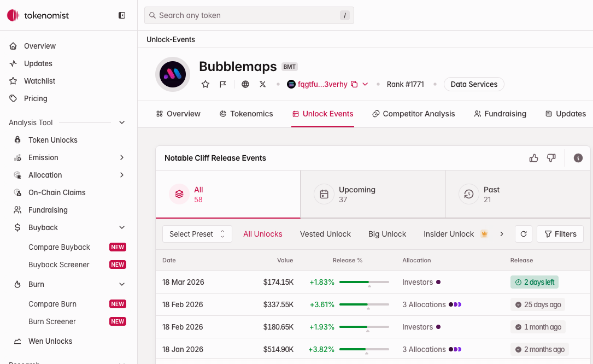Expand the Emission sidebar submenu

pos(122,157)
